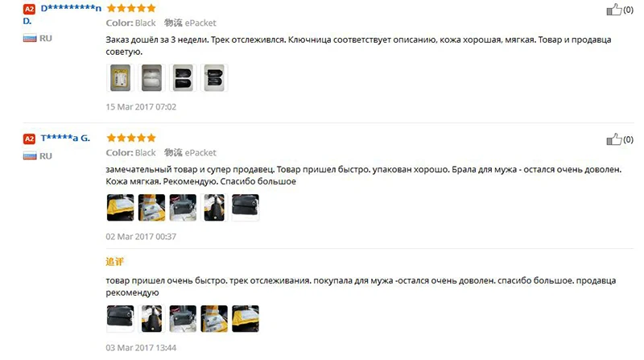Open reviewer profile T*****a G.
Screen dimensions: 644x360
point(65,138)
